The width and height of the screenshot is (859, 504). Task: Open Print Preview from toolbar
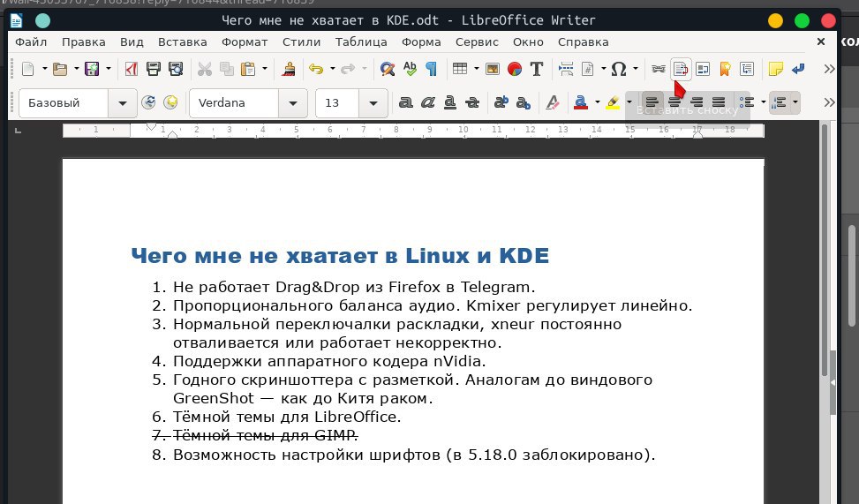point(176,69)
